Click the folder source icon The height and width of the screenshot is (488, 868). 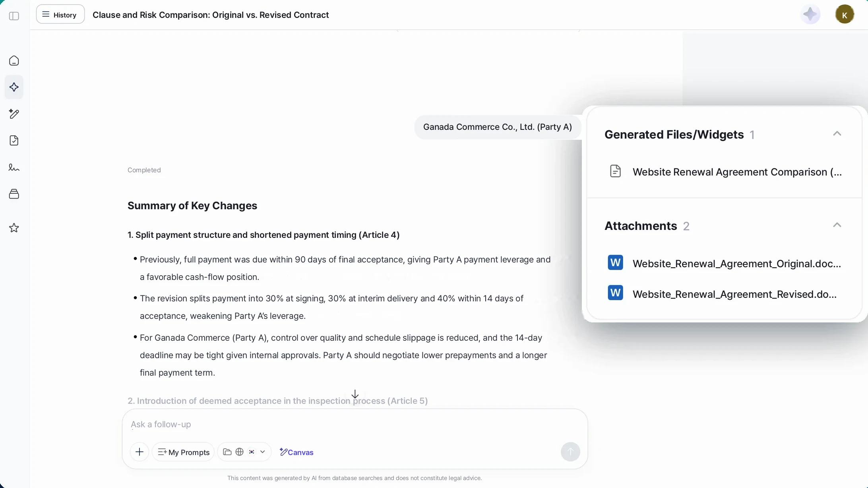coord(227,452)
